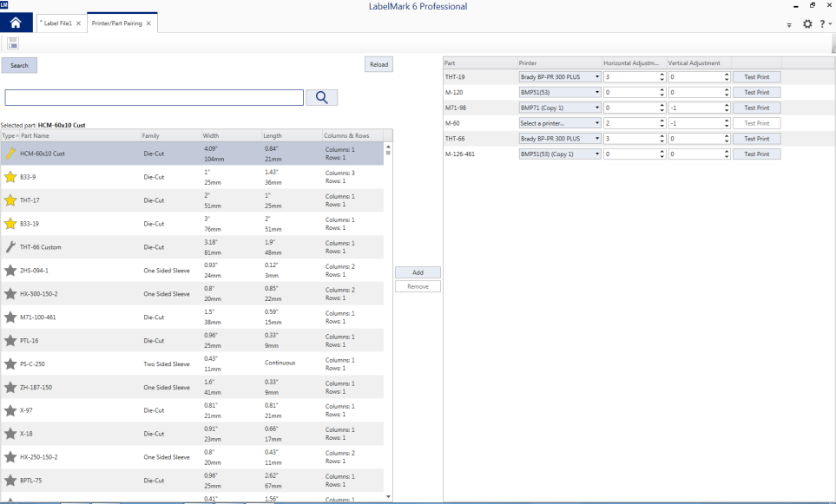Click the gray star beside M71-100-461
836x504 pixels.
point(10,317)
